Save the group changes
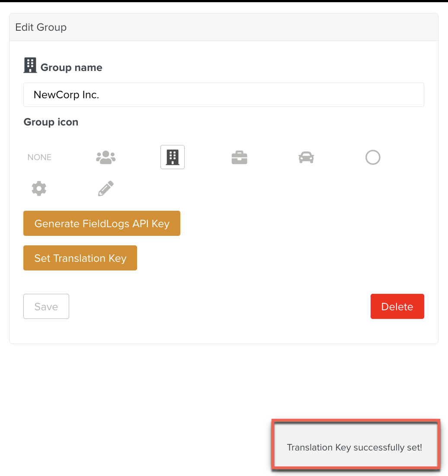The width and height of the screenshot is (448, 476). (x=46, y=306)
